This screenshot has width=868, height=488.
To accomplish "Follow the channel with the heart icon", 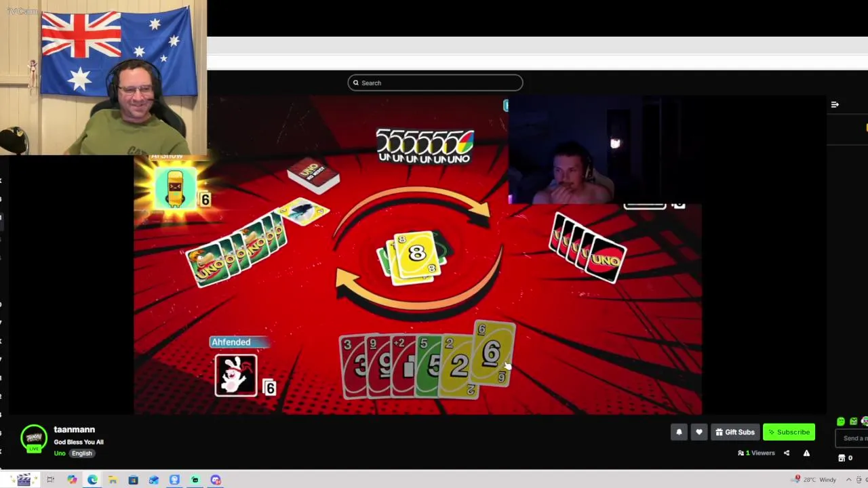I will 699,432.
